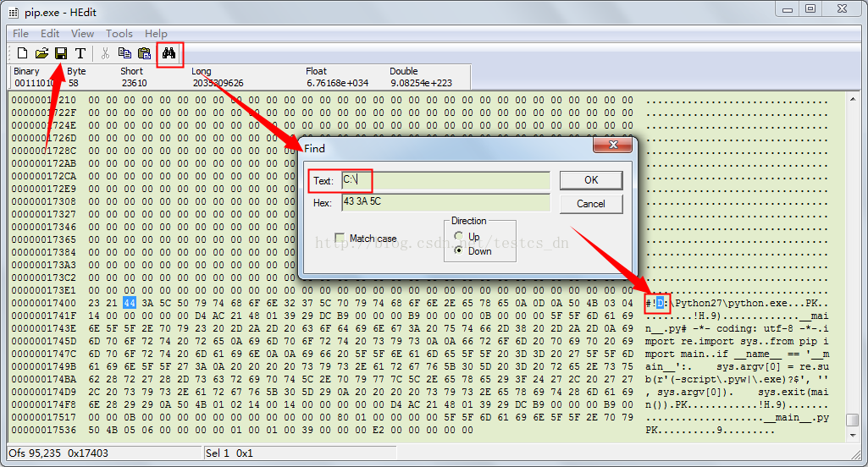Open the Tools menu
Viewport: 868px width, 467px height.
119,34
